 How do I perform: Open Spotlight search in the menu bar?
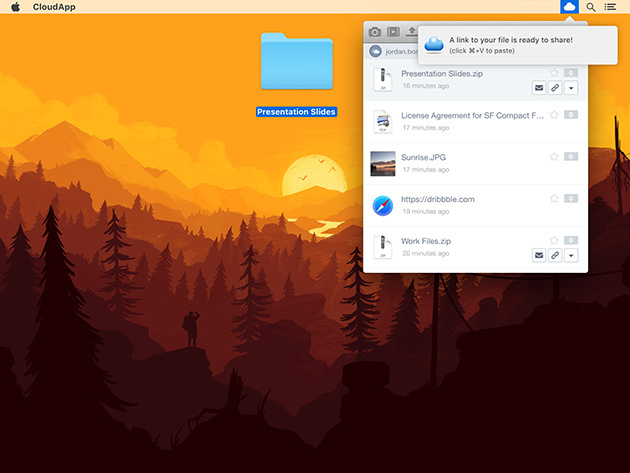(591, 7)
